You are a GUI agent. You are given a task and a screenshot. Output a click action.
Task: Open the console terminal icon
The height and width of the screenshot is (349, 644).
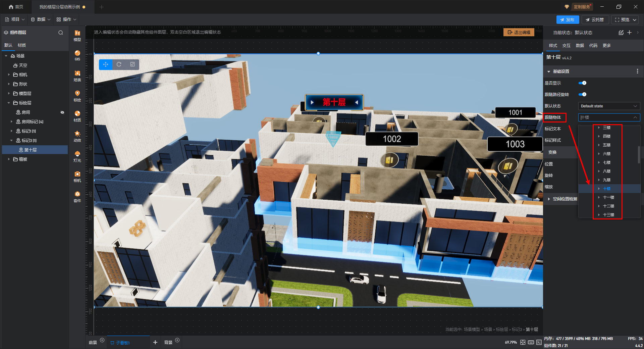tap(539, 342)
